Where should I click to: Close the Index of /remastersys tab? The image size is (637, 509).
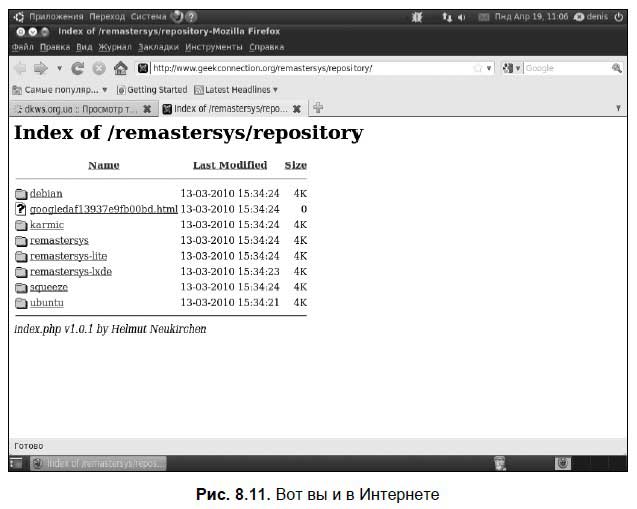tap(297, 109)
